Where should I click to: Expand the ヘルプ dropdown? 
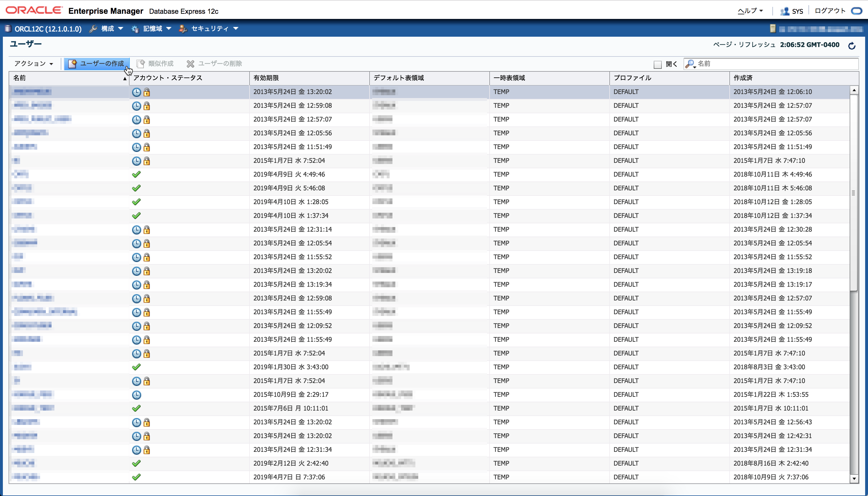(x=750, y=11)
